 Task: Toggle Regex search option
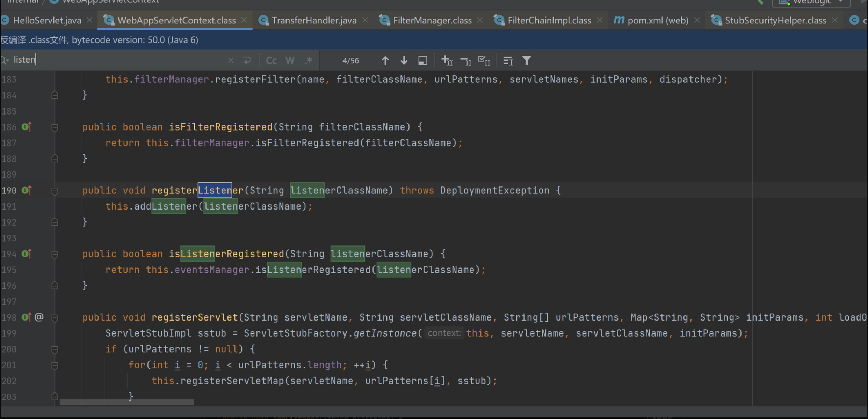[309, 60]
